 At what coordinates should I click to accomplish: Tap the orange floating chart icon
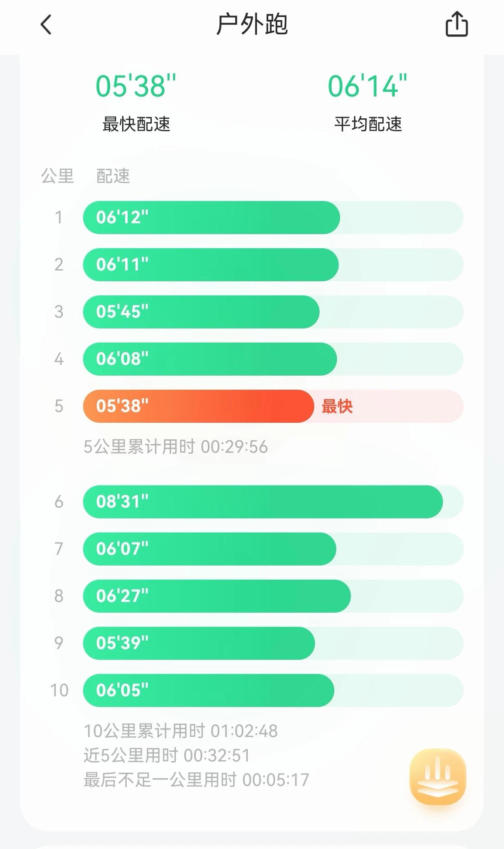click(x=438, y=777)
